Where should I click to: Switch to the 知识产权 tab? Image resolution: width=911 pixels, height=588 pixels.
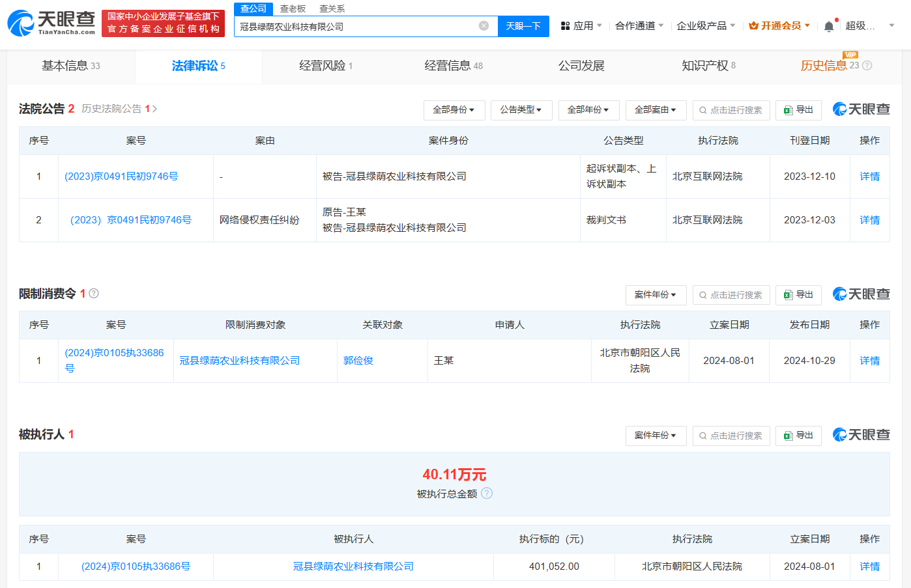point(709,66)
